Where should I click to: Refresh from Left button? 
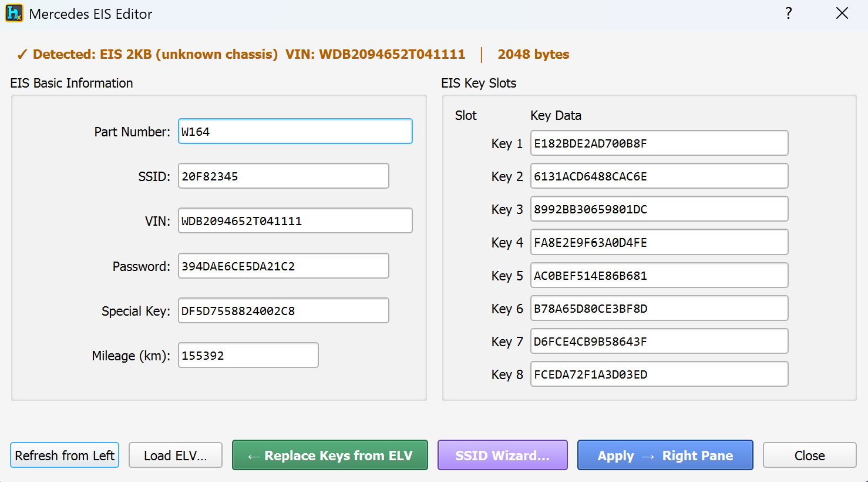[65, 455]
